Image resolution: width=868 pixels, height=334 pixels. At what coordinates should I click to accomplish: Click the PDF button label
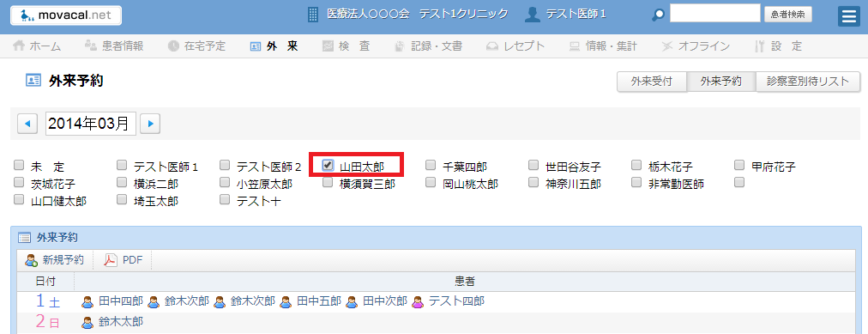pyautogui.click(x=133, y=260)
